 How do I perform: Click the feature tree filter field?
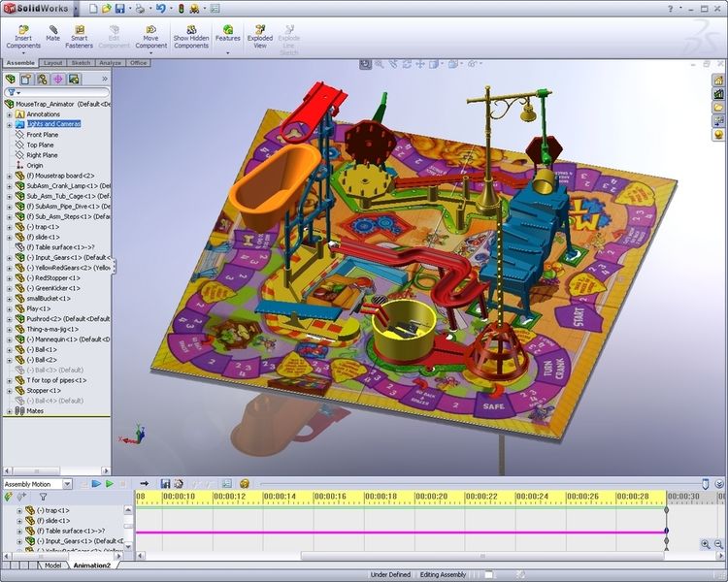(x=56, y=92)
